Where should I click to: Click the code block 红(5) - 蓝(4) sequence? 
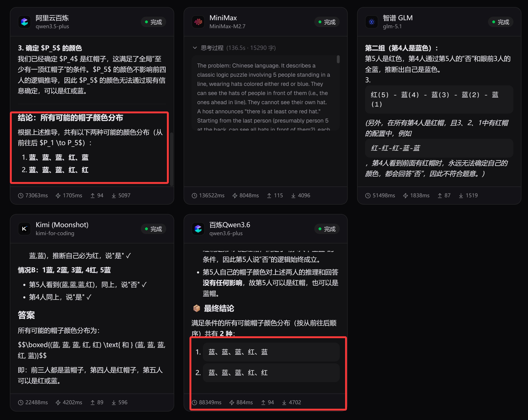click(439, 99)
